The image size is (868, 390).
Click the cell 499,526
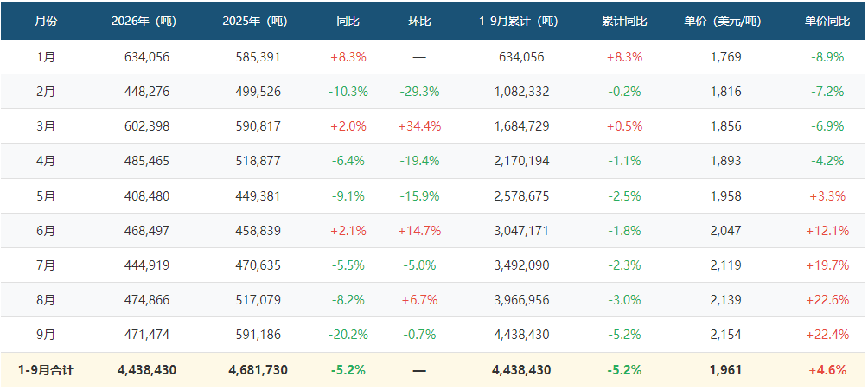tap(258, 92)
